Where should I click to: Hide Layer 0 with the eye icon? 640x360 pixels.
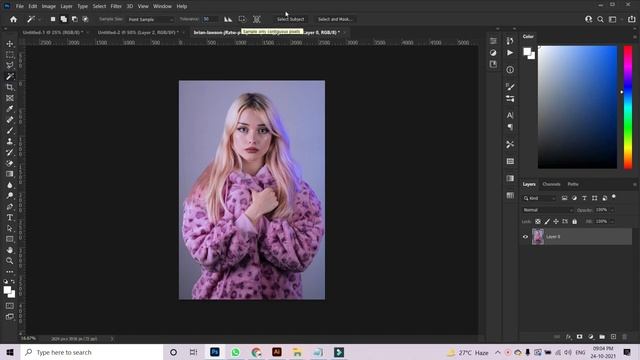525,237
